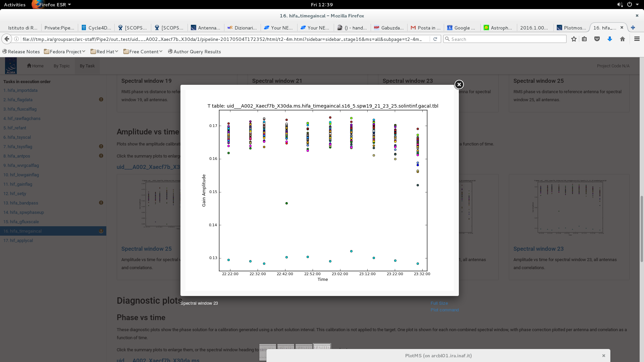Open task 6. hifa_tsyscal
This screenshot has width=644, height=362.
coord(17,137)
